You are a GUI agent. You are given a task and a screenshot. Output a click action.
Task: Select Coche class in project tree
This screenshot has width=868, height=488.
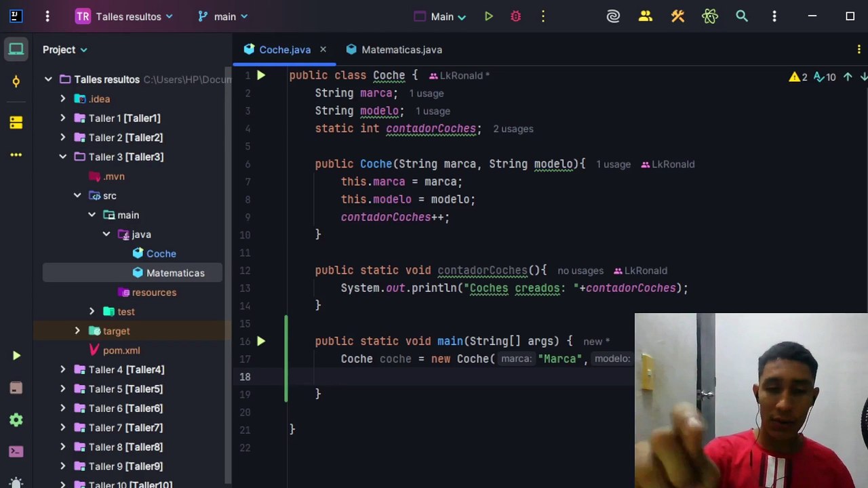click(x=161, y=253)
